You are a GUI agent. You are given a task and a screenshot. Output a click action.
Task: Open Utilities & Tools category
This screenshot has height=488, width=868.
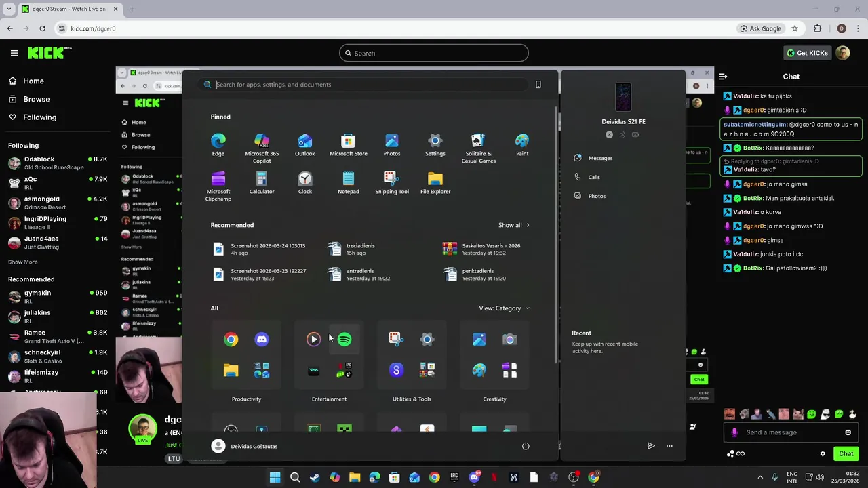(x=412, y=399)
